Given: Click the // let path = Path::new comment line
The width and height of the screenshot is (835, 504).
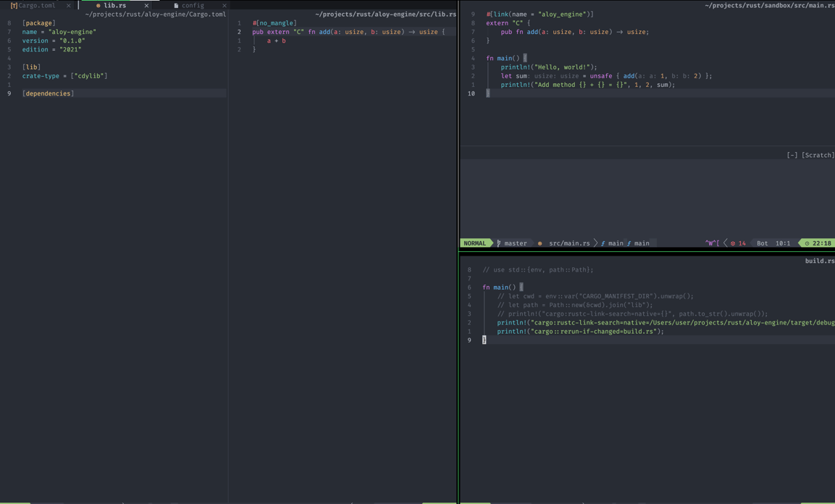Looking at the screenshot, I should click(x=574, y=305).
